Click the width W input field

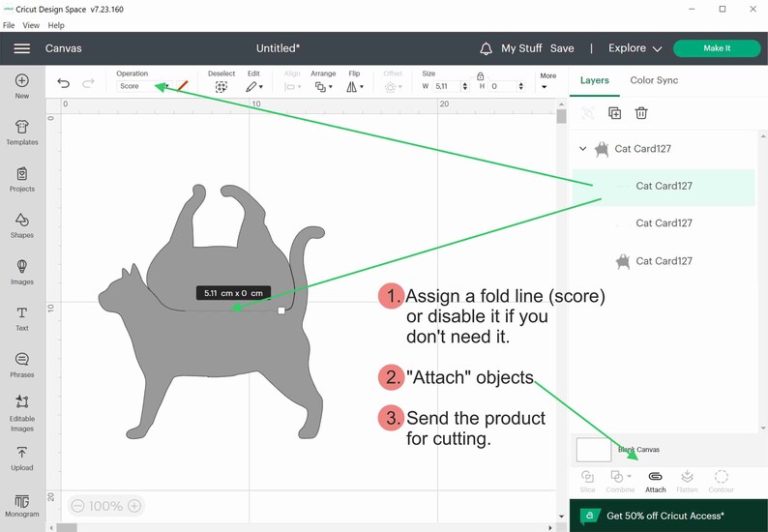(447, 86)
